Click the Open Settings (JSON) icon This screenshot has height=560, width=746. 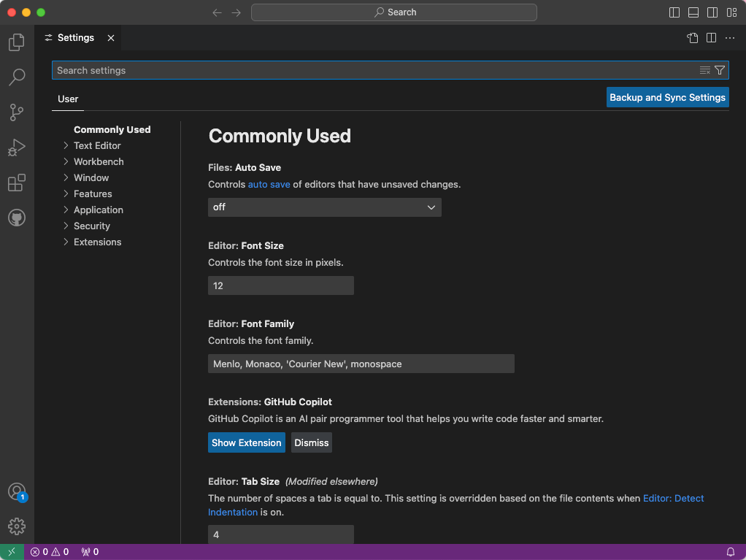pyautogui.click(x=692, y=38)
